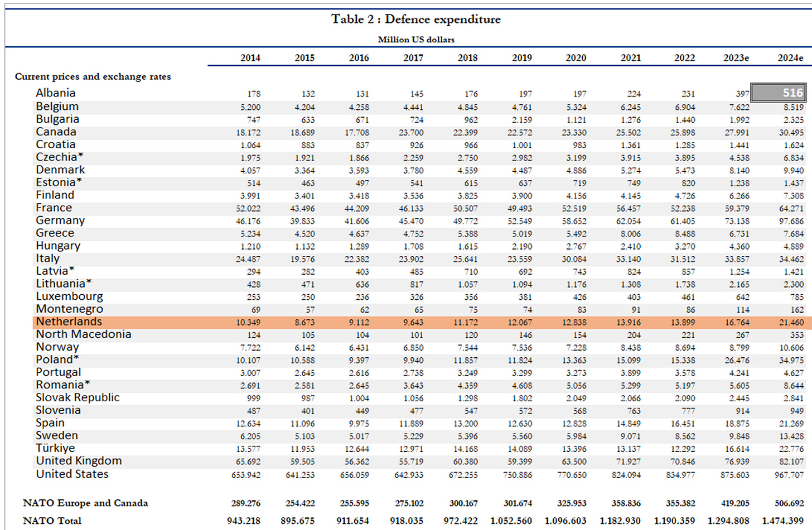Select the France row label

[x=54, y=208]
